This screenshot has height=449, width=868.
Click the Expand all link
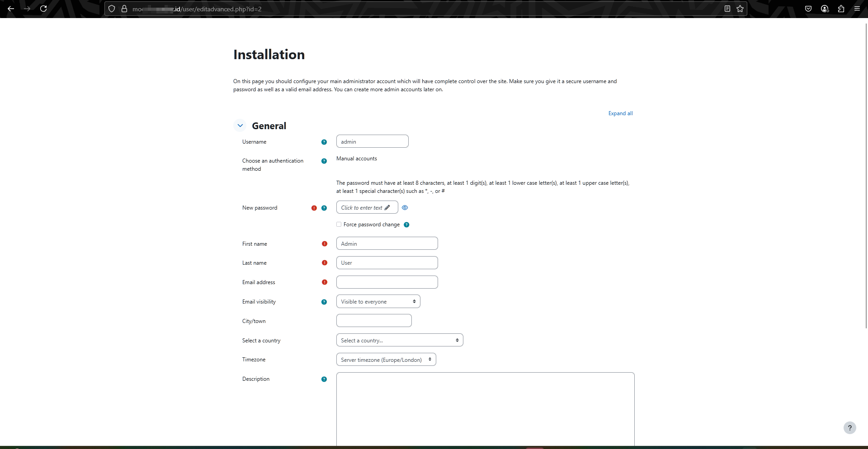(x=620, y=113)
